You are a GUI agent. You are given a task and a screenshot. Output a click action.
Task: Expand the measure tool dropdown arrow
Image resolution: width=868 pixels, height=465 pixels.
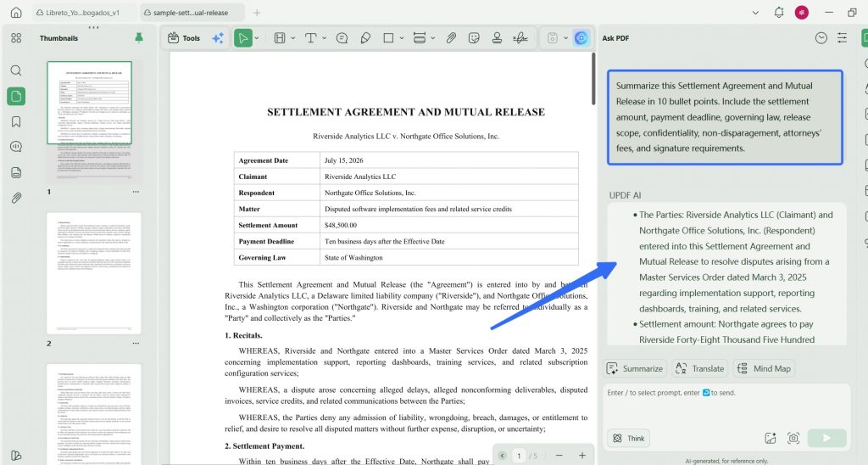(433, 38)
